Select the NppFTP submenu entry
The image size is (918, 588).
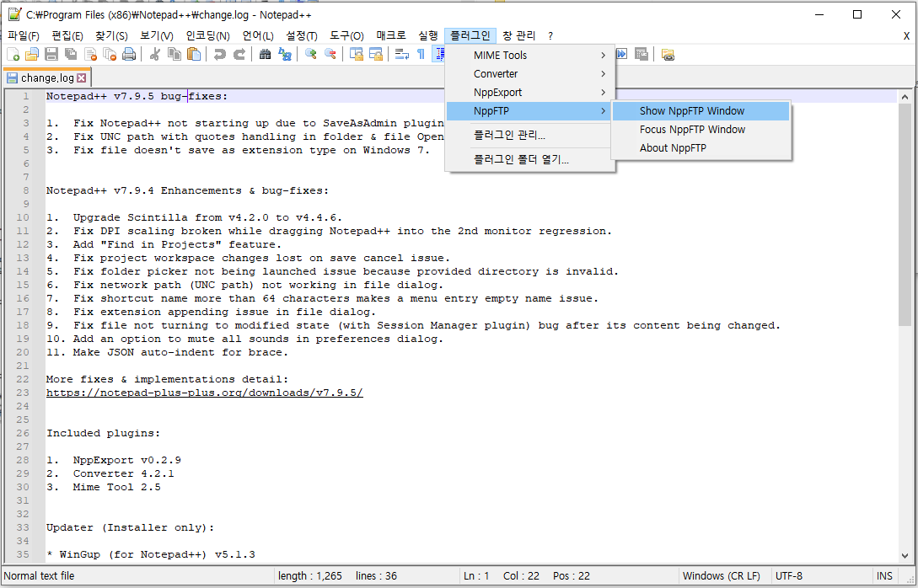pyautogui.click(x=530, y=111)
